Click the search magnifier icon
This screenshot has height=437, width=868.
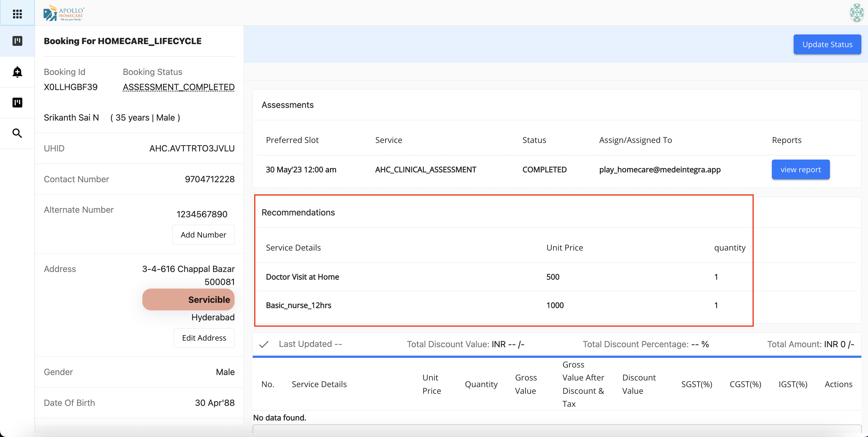(x=17, y=133)
